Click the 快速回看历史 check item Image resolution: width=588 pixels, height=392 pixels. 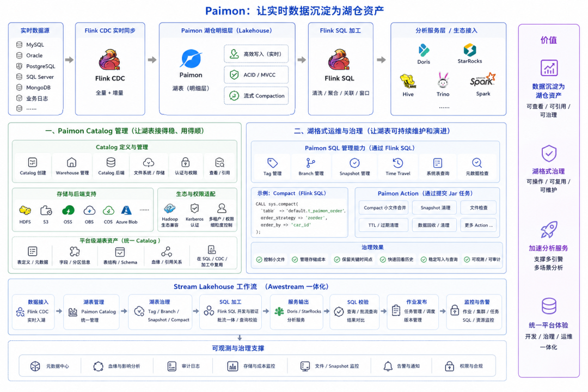tap(396, 259)
